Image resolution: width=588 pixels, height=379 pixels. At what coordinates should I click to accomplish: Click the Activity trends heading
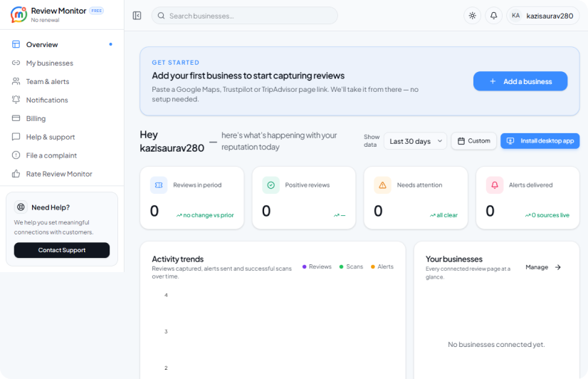pyautogui.click(x=178, y=259)
